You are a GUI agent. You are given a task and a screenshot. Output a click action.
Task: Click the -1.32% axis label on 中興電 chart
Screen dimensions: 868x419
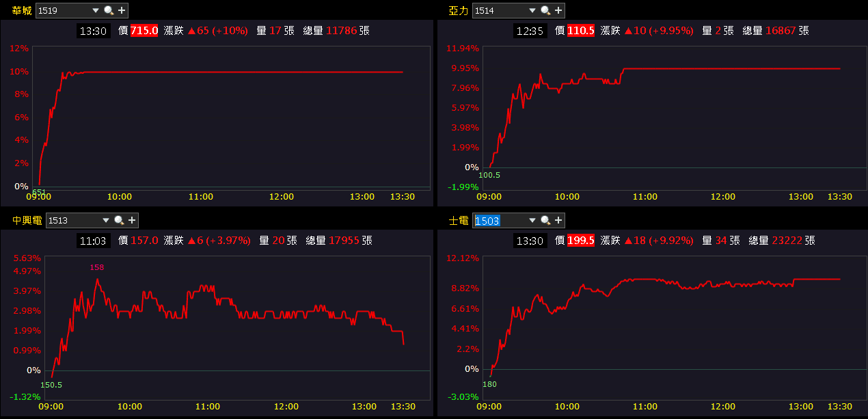pos(26,396)
